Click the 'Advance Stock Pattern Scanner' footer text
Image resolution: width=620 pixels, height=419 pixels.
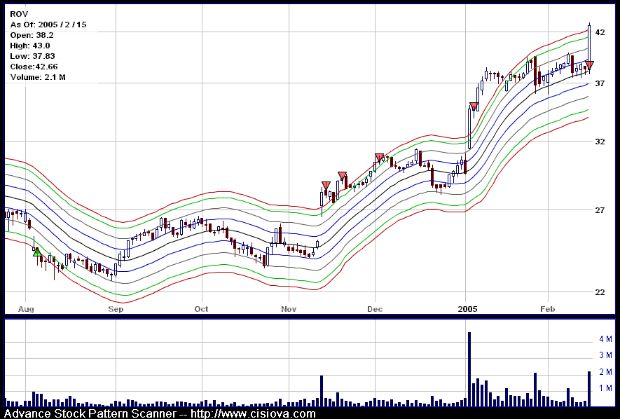pyautogui.click(x=91, y=414)
